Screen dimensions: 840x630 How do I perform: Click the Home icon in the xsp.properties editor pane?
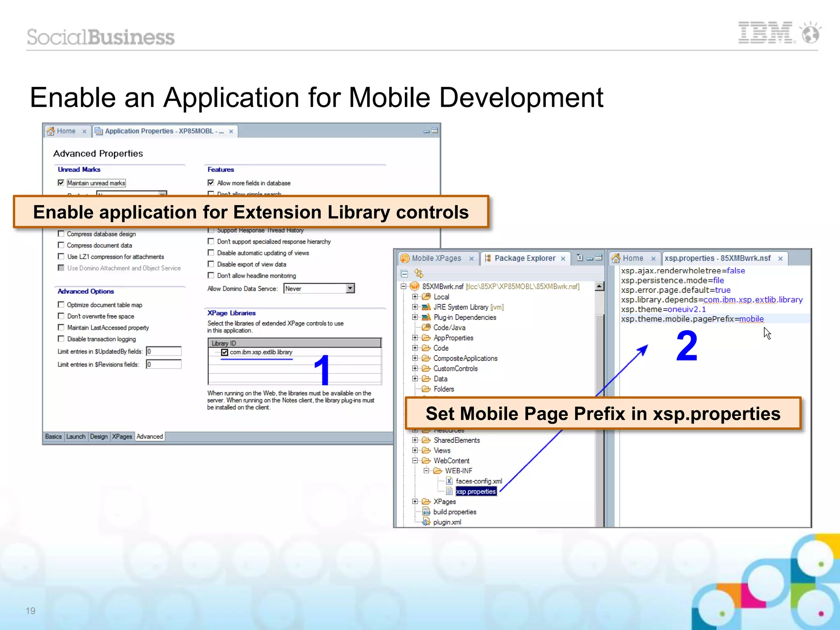(616, 258)
